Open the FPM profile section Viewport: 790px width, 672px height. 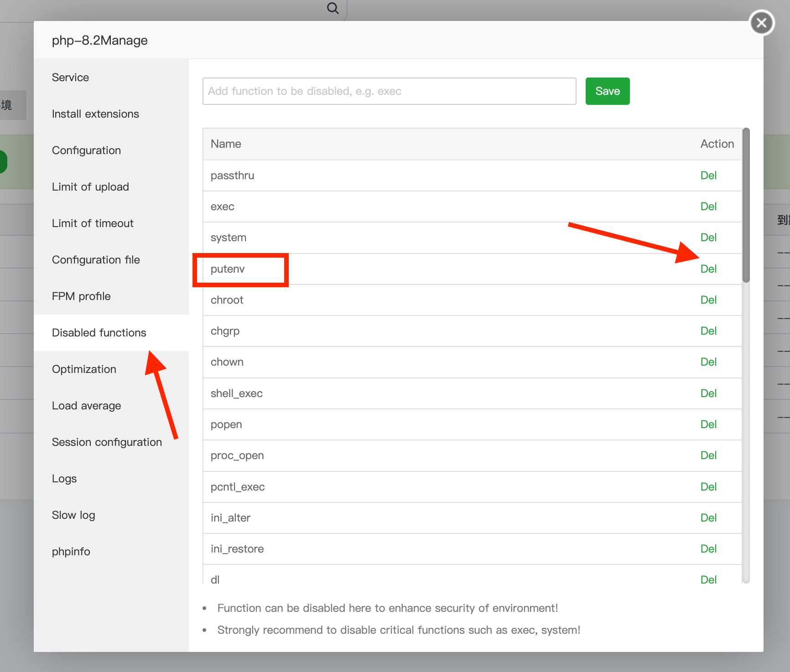tap(81, 296)
